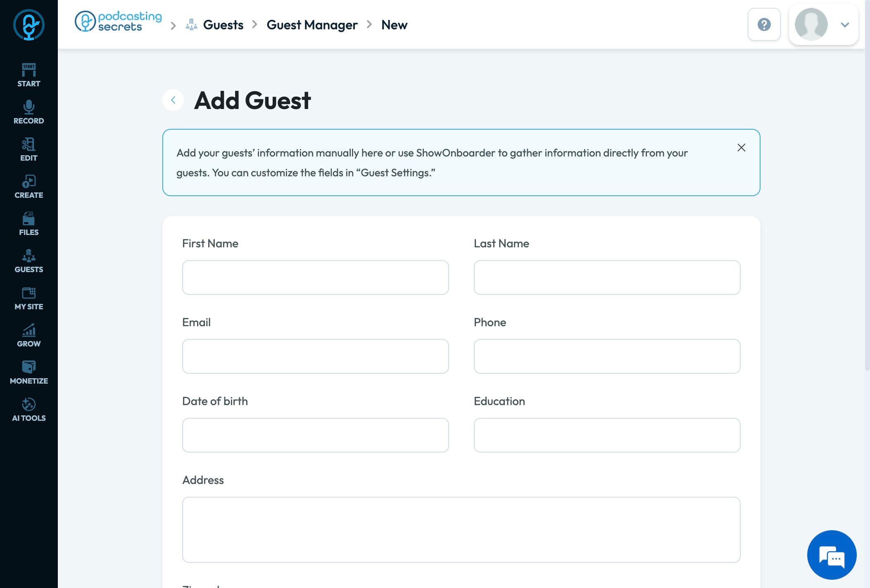Open the CREATE sidebar section
The width and height of the screenshot is (870, 588).
(29, 187)
